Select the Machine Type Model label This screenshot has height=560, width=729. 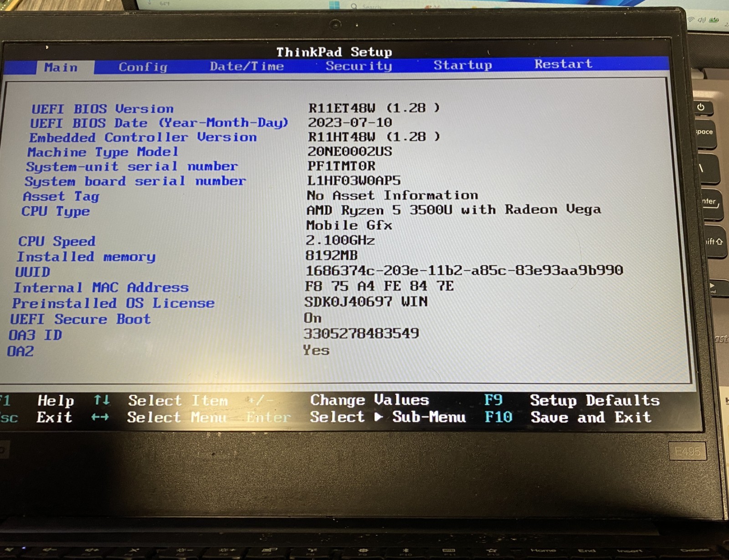point(103,152)
